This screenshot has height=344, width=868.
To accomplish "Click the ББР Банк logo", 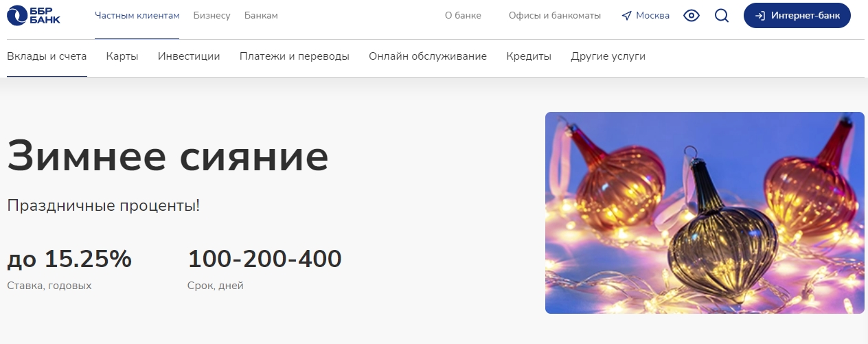I will coord(33,15).
